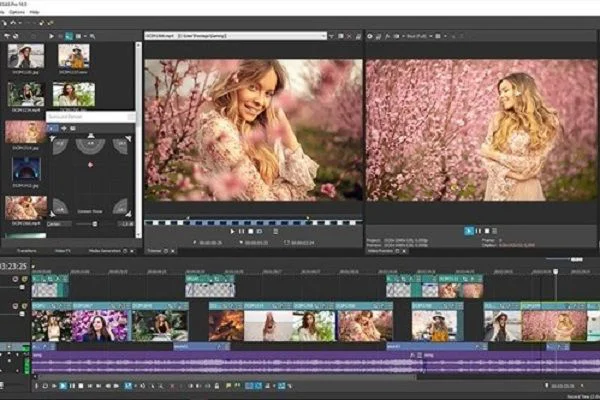Open the Options menu
Image resolution: width=600 pixels, height=400 pixels.
pos(16,12)
